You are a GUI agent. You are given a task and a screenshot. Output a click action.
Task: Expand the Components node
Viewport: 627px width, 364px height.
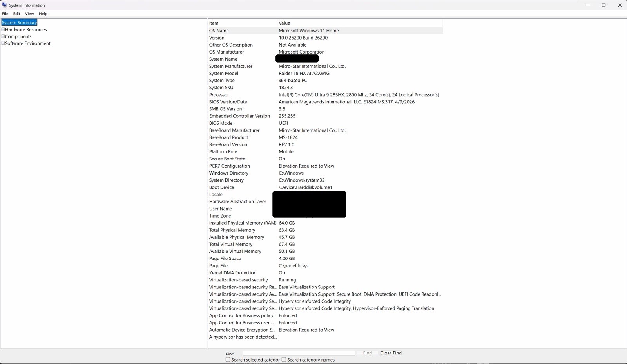(x=3, y=36)
